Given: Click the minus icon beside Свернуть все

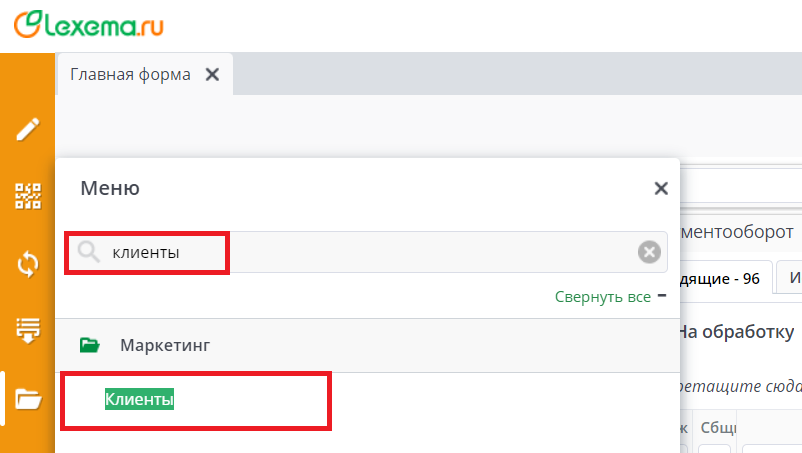Looking at the screenshot, I should coord(661,296).
